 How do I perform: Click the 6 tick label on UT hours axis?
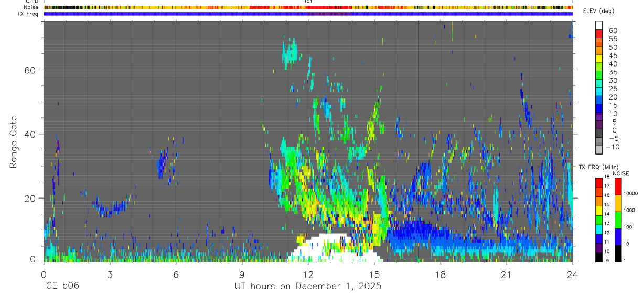(x=176, y=274)
